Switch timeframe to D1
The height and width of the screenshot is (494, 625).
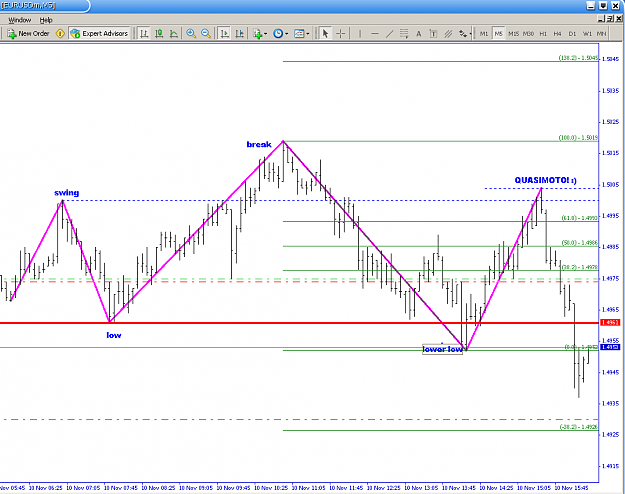point(572,33)
